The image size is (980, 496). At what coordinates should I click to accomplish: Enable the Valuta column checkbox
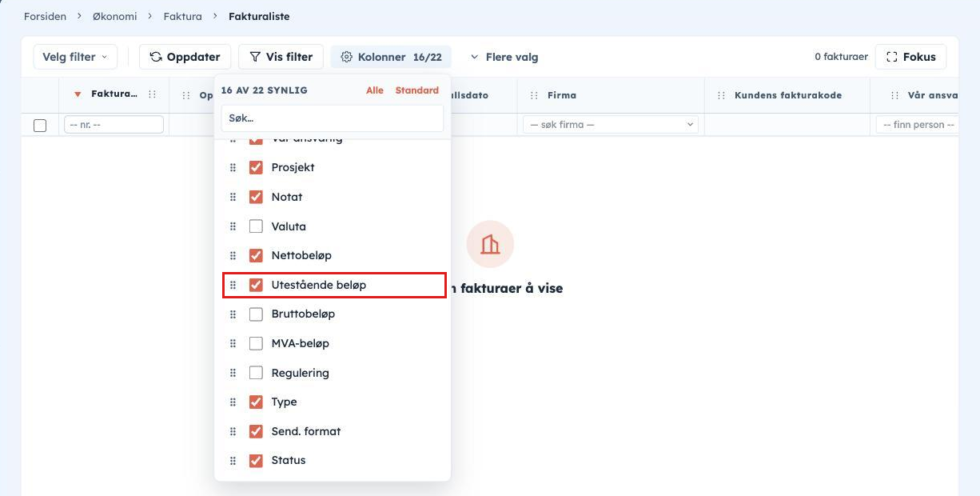(256, 226)
